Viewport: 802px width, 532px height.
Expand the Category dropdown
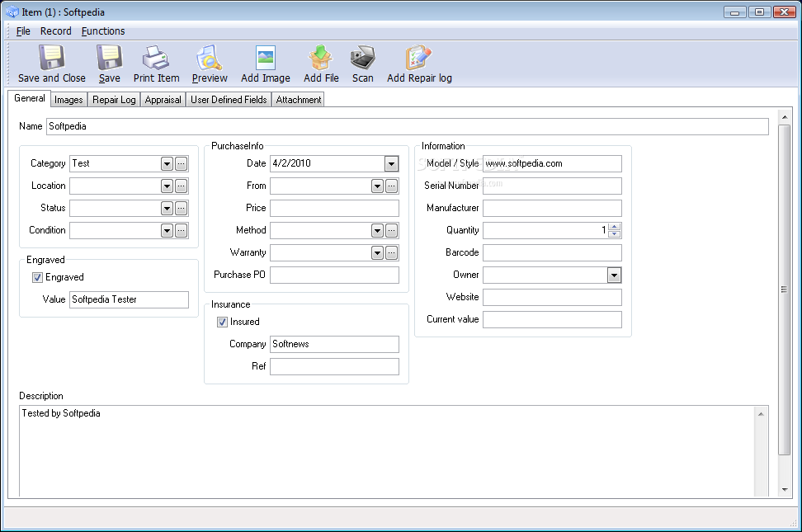[x=167, y=163]
